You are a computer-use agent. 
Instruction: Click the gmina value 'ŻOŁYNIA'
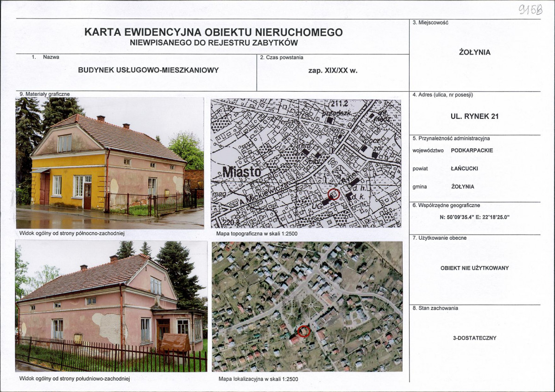[x=463, y=187]
